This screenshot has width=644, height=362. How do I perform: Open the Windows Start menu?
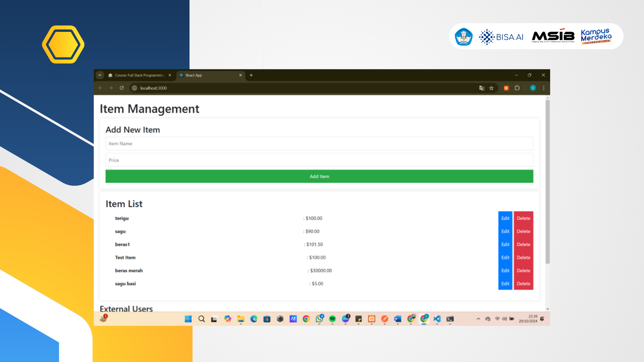[x=188, y=319]
